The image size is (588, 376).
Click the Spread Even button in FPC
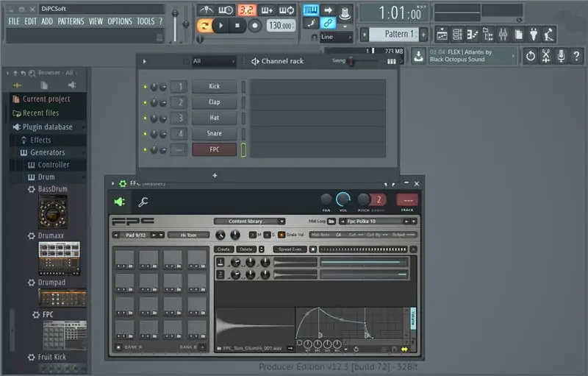pos(290,249)
